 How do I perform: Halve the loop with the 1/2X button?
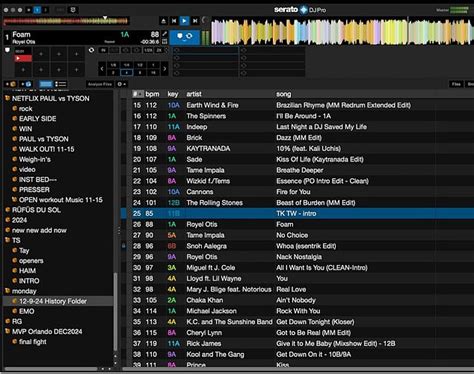pos(148,50)
